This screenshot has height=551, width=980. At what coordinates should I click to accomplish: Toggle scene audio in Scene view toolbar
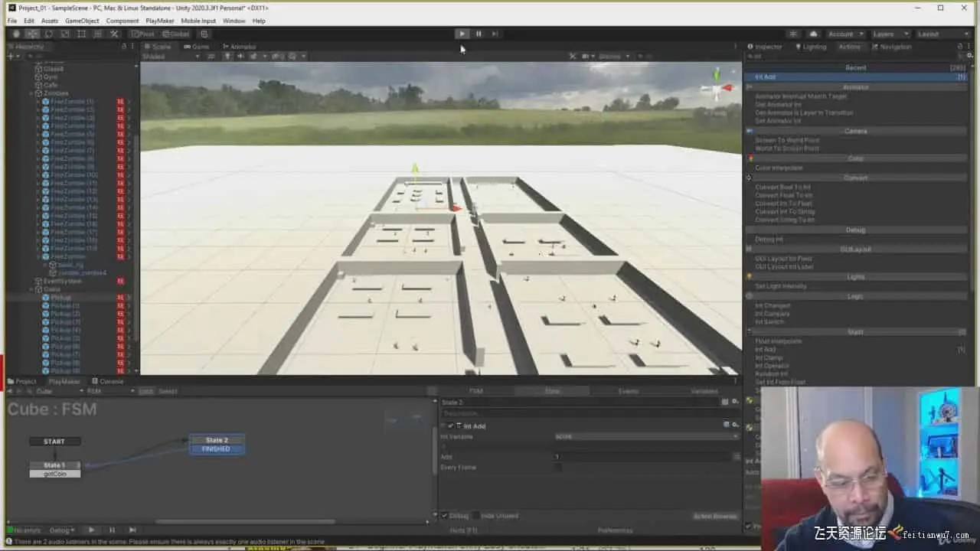[x=240, y=56]
